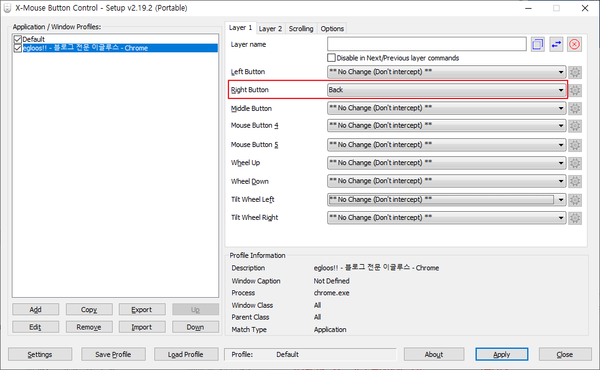Expand the Tilt Wheel Right dropdown
This screenshot has height=370, width=600.
446,218
